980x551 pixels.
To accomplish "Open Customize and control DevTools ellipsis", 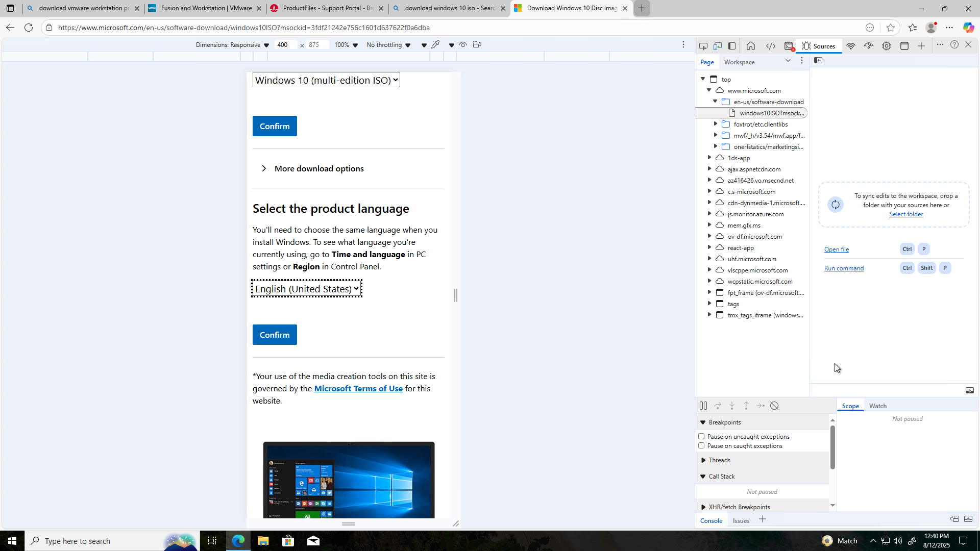I will tap(940, 45).
